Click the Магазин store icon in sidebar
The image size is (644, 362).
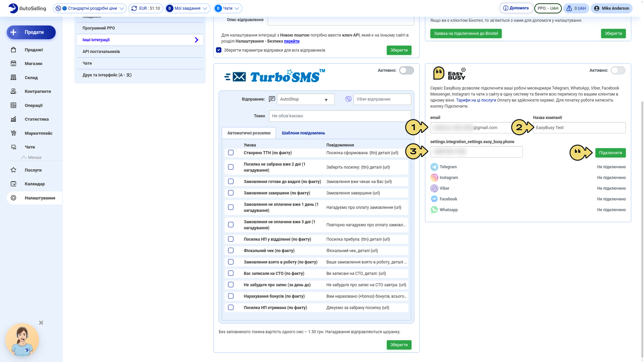point(13,64)
